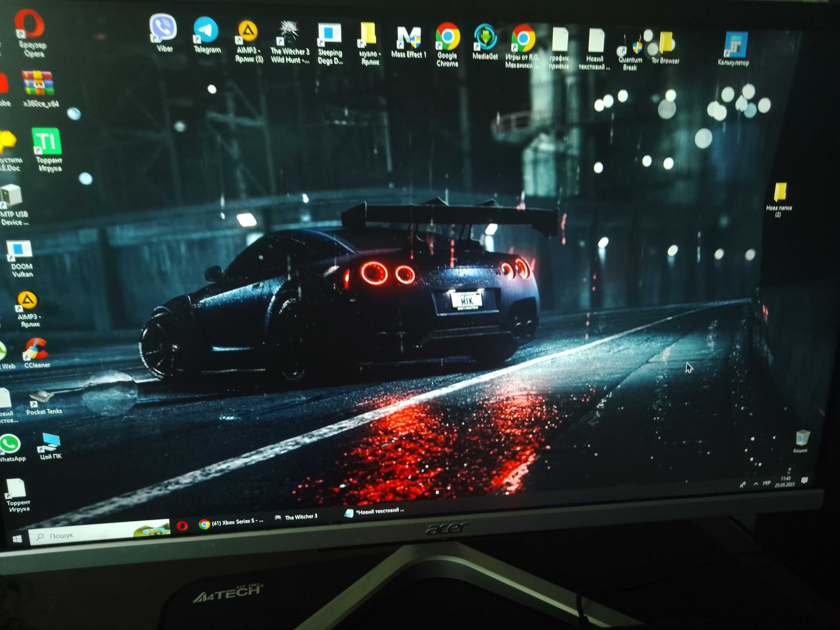Select the Нова папка (2) folder
The height and width of the screenshot is (630, 840).
[779, 200]
